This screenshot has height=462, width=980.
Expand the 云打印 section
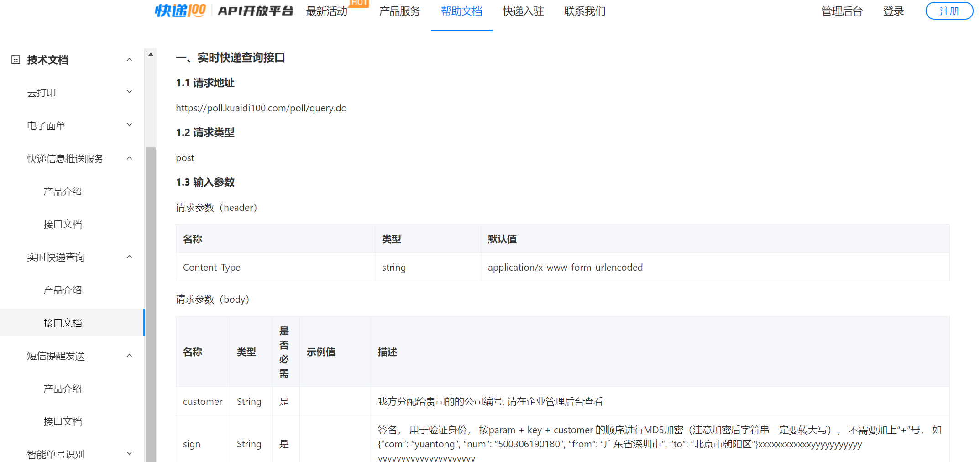[x=129, y=92]
